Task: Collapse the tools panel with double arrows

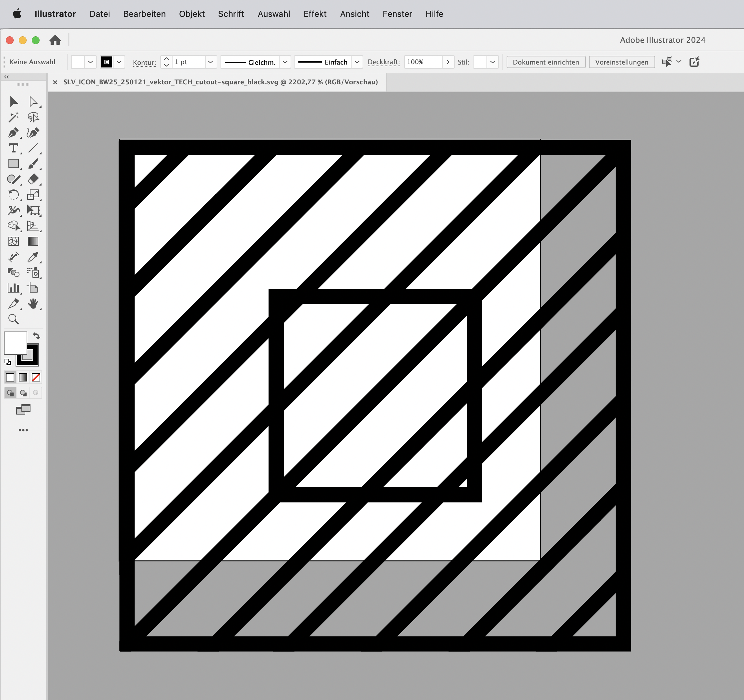Action: tap(6, 77)
